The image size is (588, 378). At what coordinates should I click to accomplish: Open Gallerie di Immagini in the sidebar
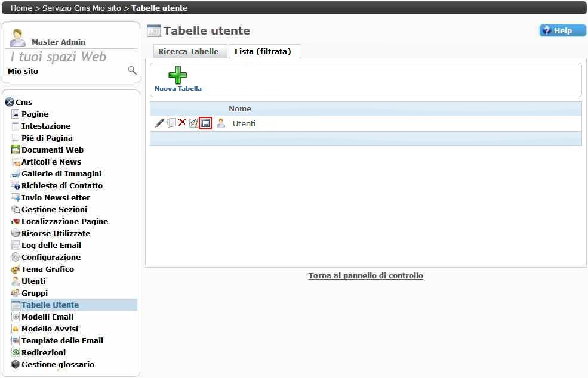pyautogui.click(x=61, y=173)
